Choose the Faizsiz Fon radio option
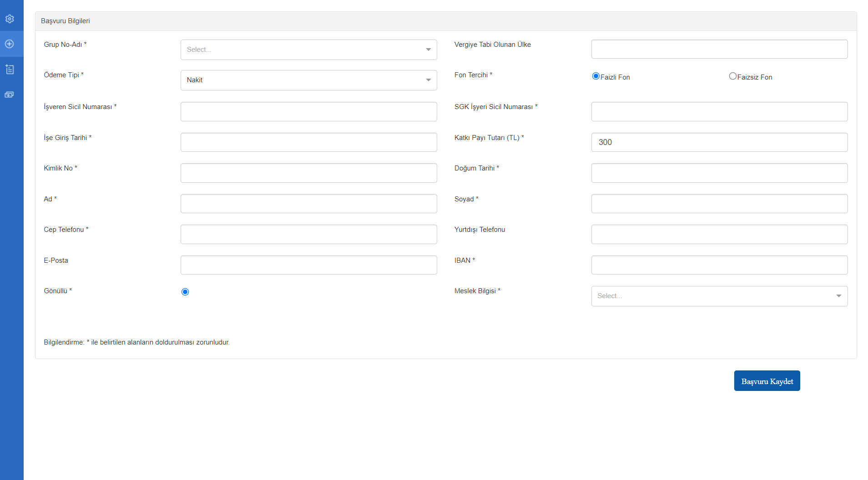Screen dimensions: 868x480 pyautogui.click(x=732, y=76)
